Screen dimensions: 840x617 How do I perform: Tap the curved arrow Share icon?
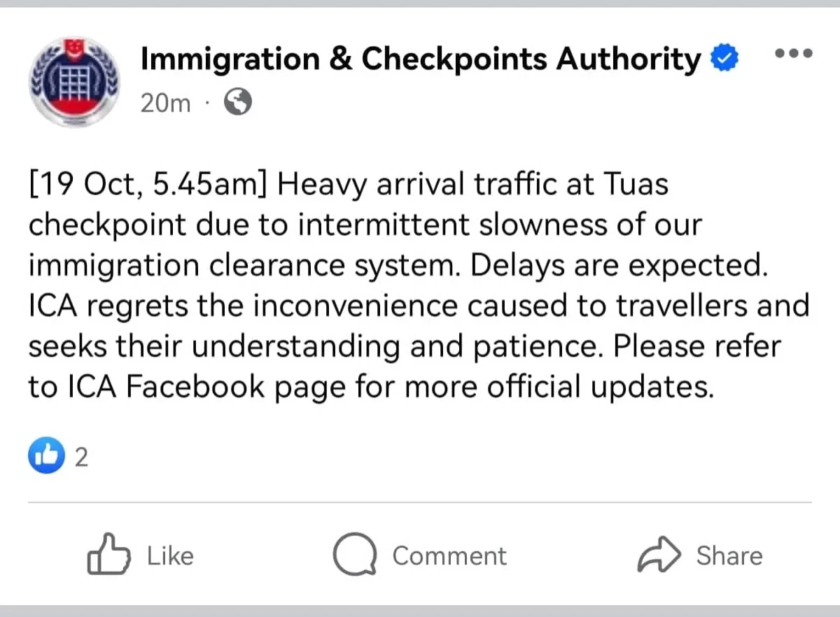[659, 556]
